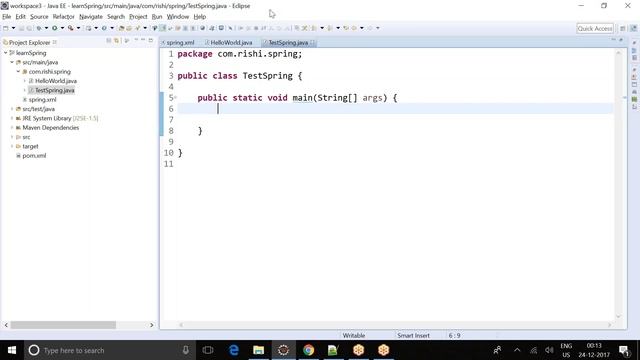Click the Open Perspective icon
Viewport: 640px width, 360px height.
pos(623,28)
